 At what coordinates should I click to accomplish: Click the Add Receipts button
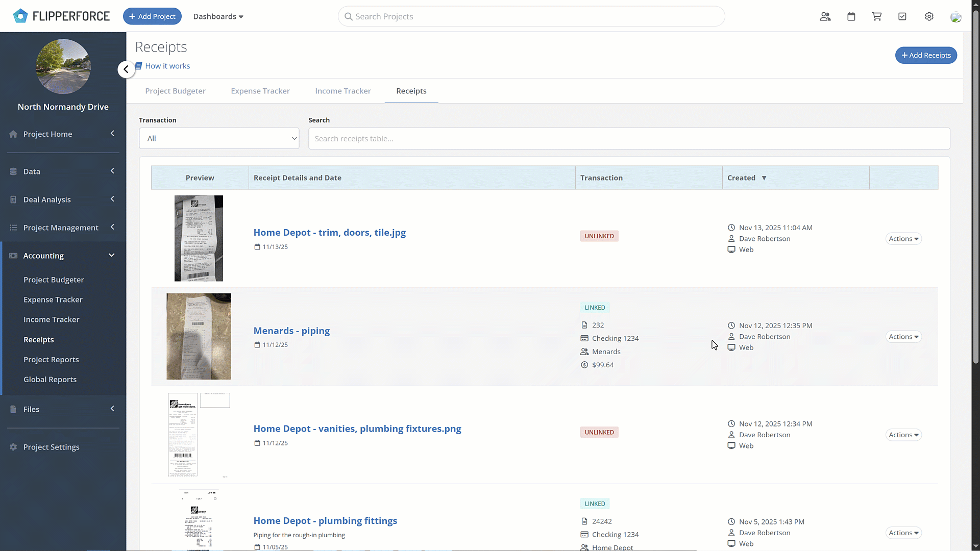pos(925,55)
